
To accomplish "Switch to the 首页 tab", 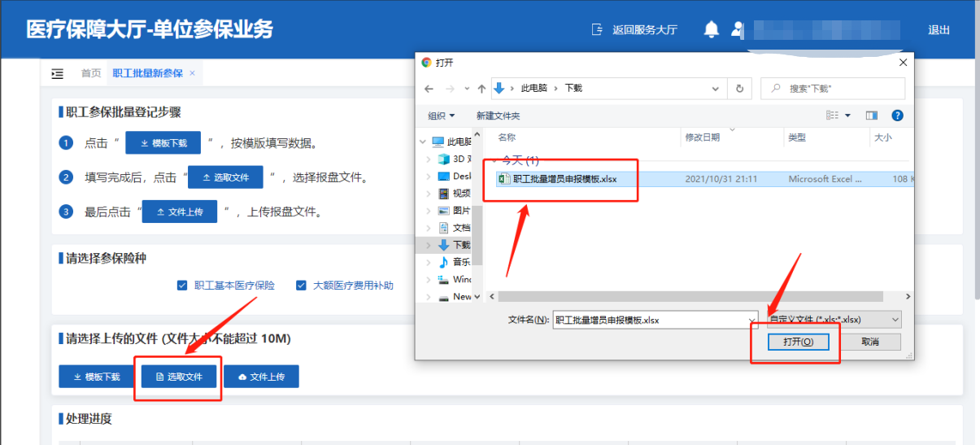I will click(91, 73).
